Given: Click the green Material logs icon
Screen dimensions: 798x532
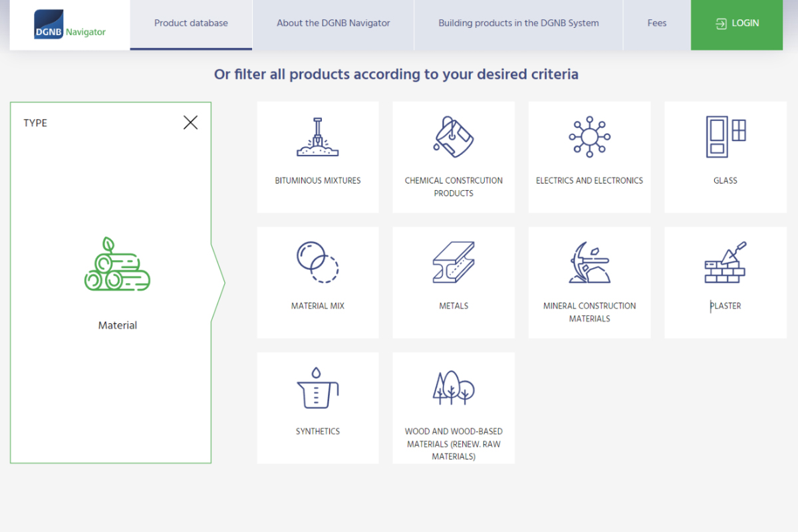Looking at the screenshot, I should tap(117, 264).
